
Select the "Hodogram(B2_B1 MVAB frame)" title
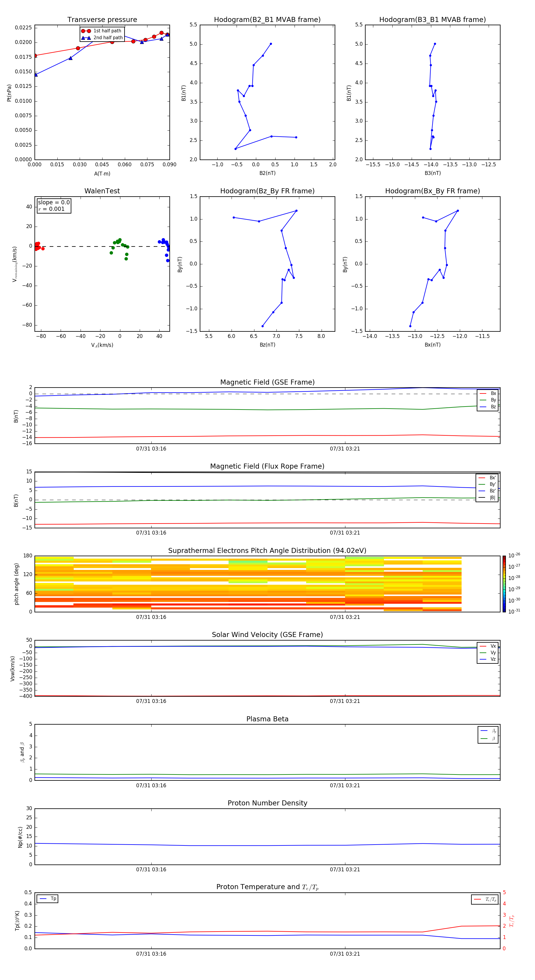(267, 20)
